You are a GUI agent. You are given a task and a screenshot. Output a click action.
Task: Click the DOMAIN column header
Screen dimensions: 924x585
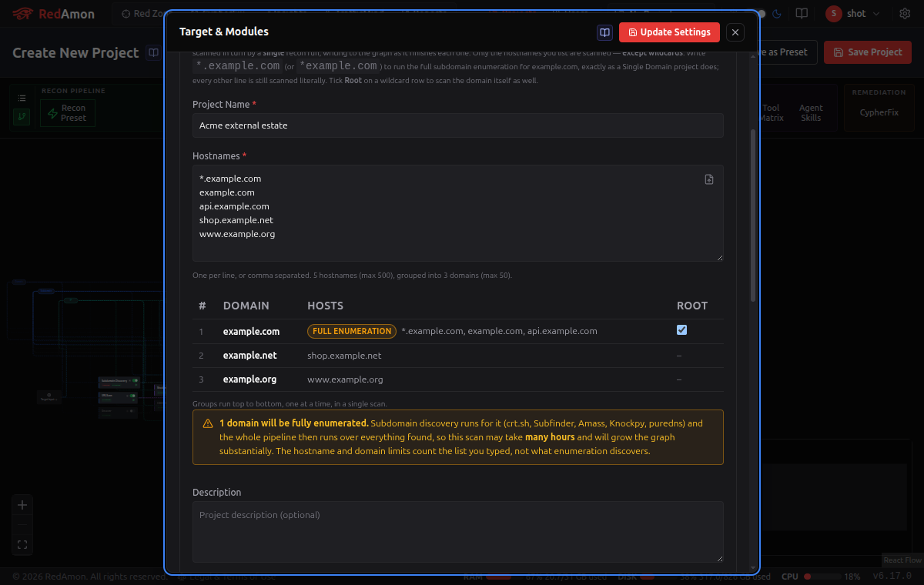pos(246,306)
